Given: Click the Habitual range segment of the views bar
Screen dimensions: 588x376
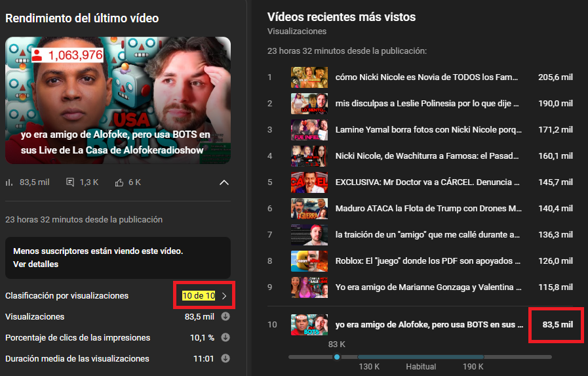Looking at the screenshot, I should [x=421, y=357].
